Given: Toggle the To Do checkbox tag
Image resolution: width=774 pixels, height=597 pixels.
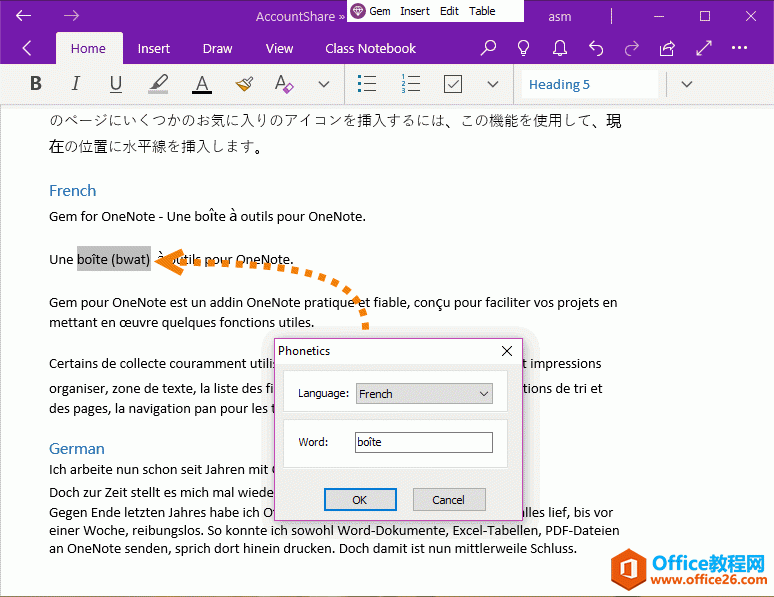Looking at the screenshot, I should pyautogui.click(x=452, y=84).
